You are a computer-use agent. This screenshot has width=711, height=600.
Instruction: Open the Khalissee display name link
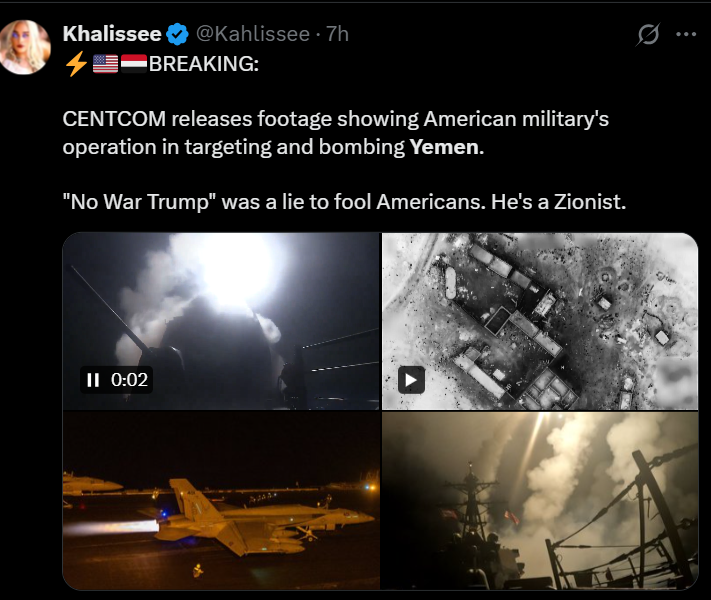(112, 34)
